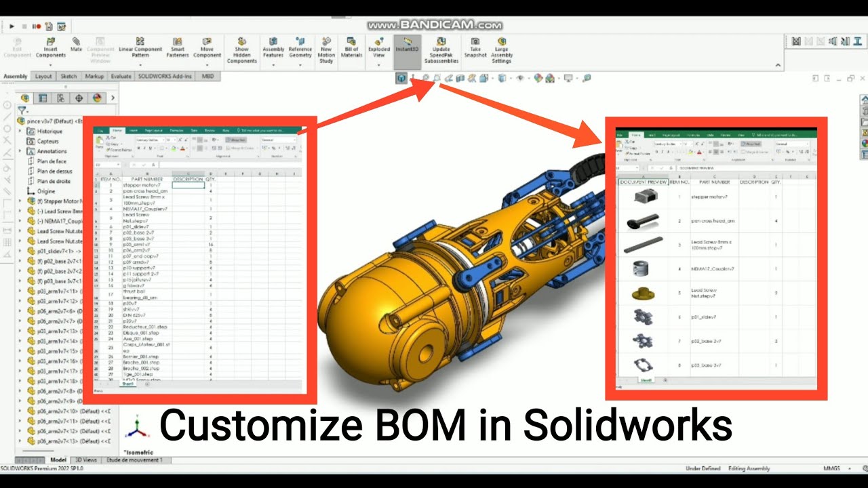The image size is (868, 488).
Task: Create a New Motion Study
Action: (326, 50)
